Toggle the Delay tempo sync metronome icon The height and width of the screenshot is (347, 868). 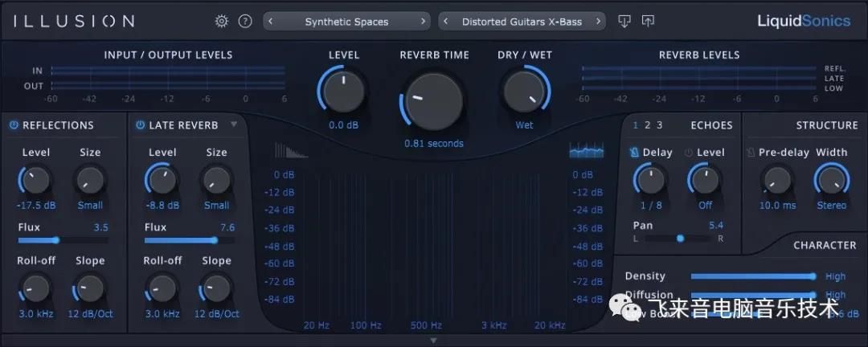click(x=634, y=153)
